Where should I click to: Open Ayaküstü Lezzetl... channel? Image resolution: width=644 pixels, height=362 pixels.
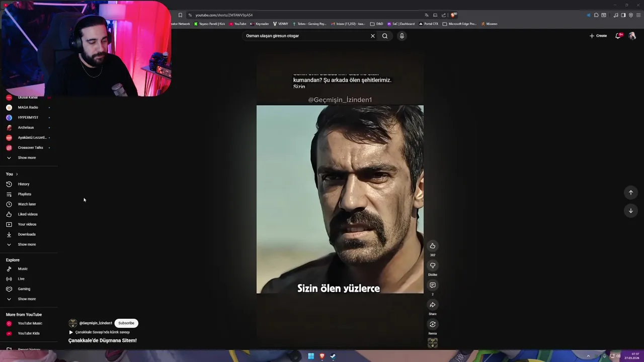click(32, 138)
